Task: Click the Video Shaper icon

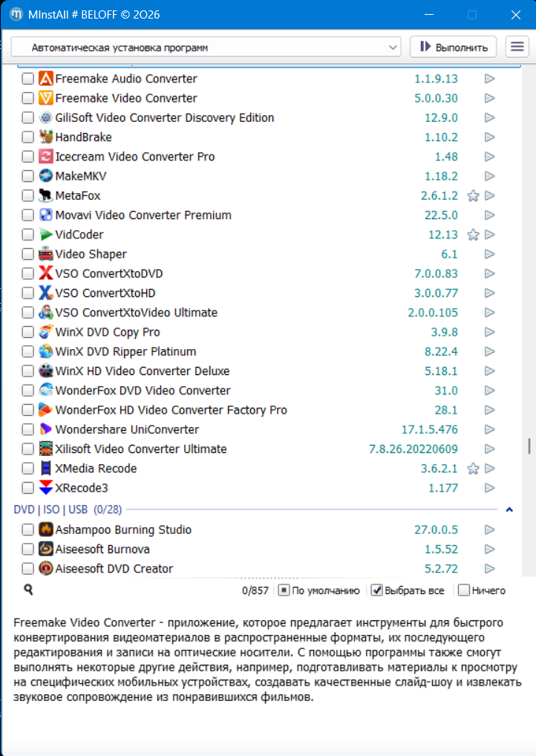Action: tap(46, 254)
